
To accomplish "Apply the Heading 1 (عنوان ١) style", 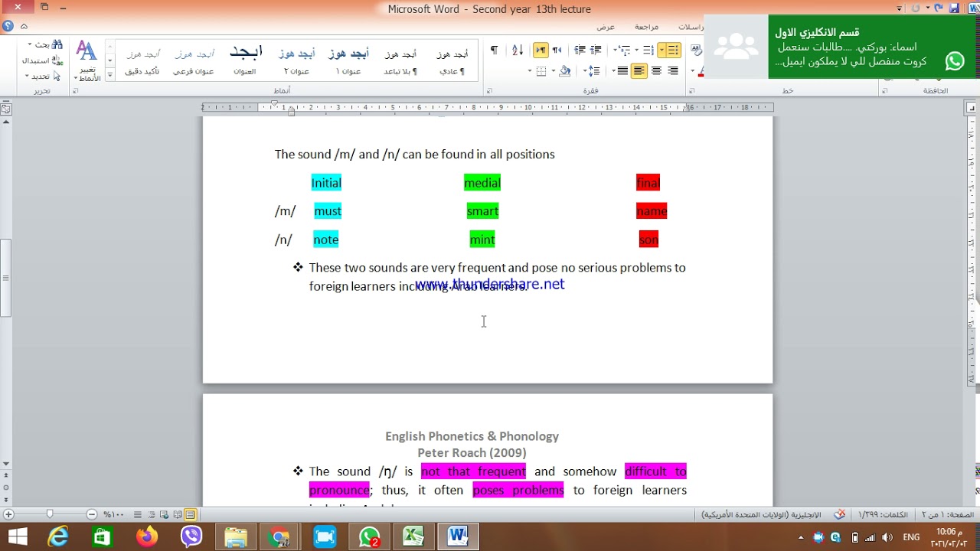I will (348, 61).
